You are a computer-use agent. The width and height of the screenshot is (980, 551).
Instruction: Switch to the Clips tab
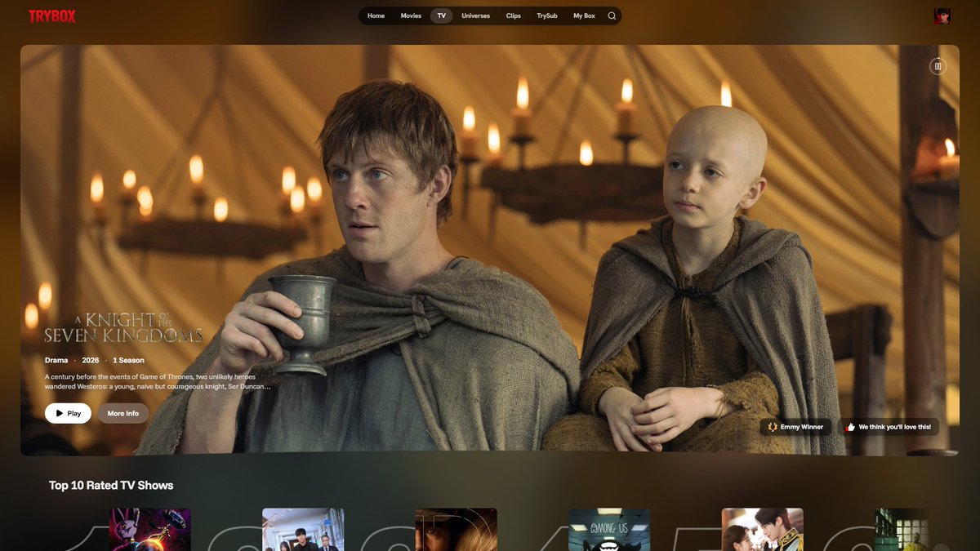click(x=514, y=16)
